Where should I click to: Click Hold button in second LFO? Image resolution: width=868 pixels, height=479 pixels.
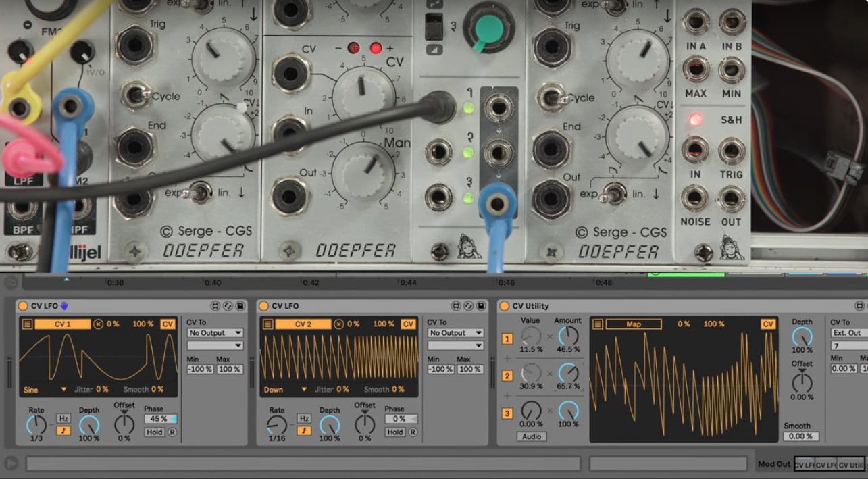point(395,432)
